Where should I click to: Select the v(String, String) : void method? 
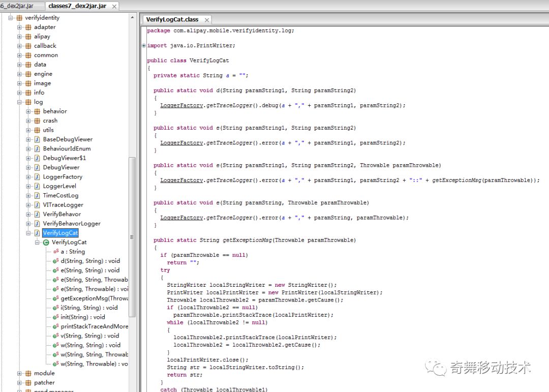[x=89, y=336]
